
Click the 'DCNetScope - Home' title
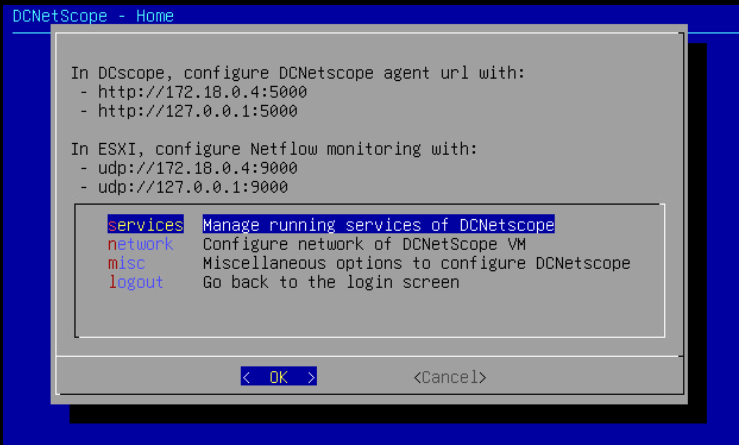93,16
